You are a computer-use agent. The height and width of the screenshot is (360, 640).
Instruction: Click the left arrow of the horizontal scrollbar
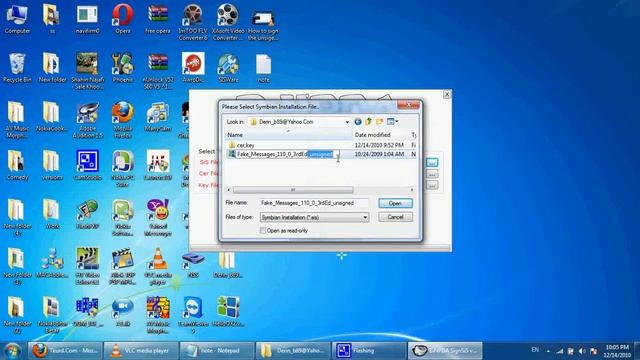click(x=229, y=190)
